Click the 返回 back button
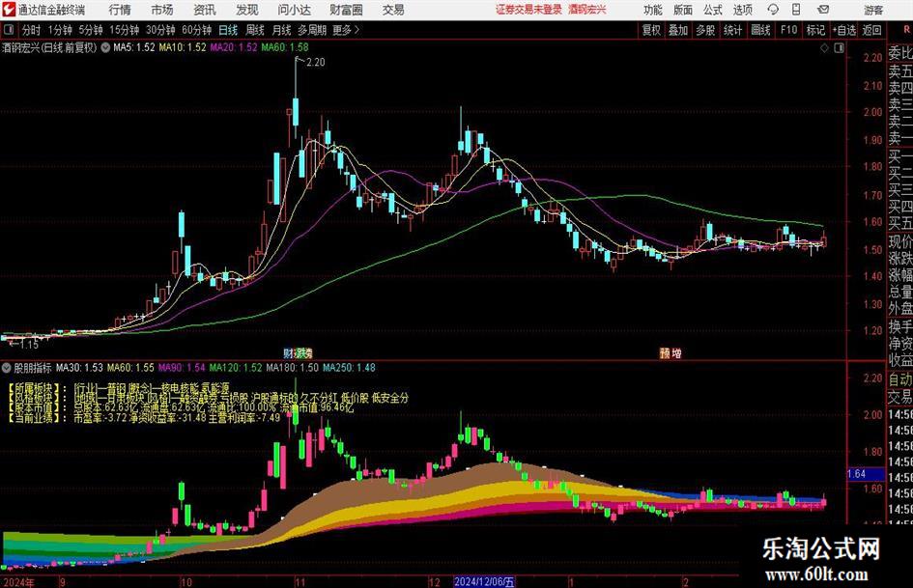913x588 pixels. 871,30
